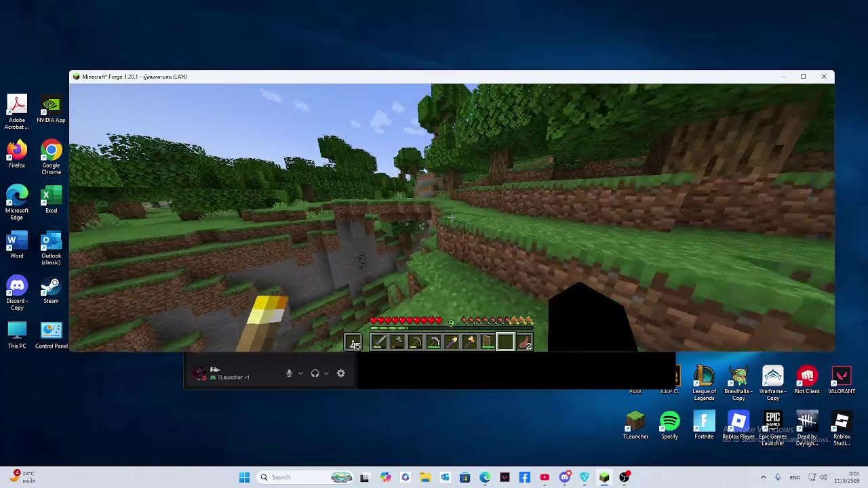Launch Epic Games Launcher desktop shortcut

772,428
